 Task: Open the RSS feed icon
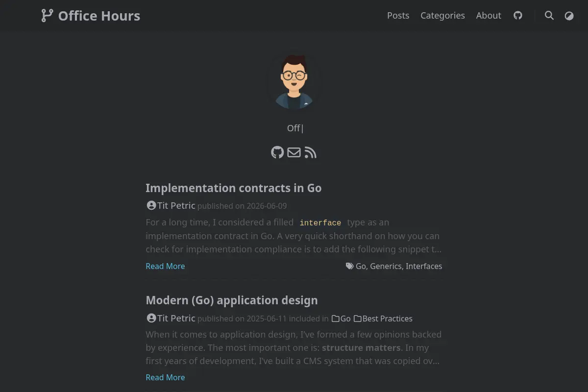click(x=310, y=152)
